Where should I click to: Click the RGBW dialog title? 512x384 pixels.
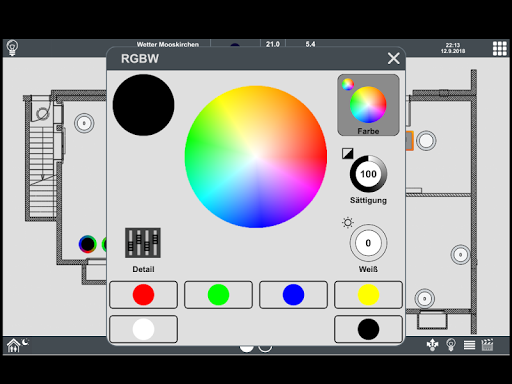pos(140,59)
